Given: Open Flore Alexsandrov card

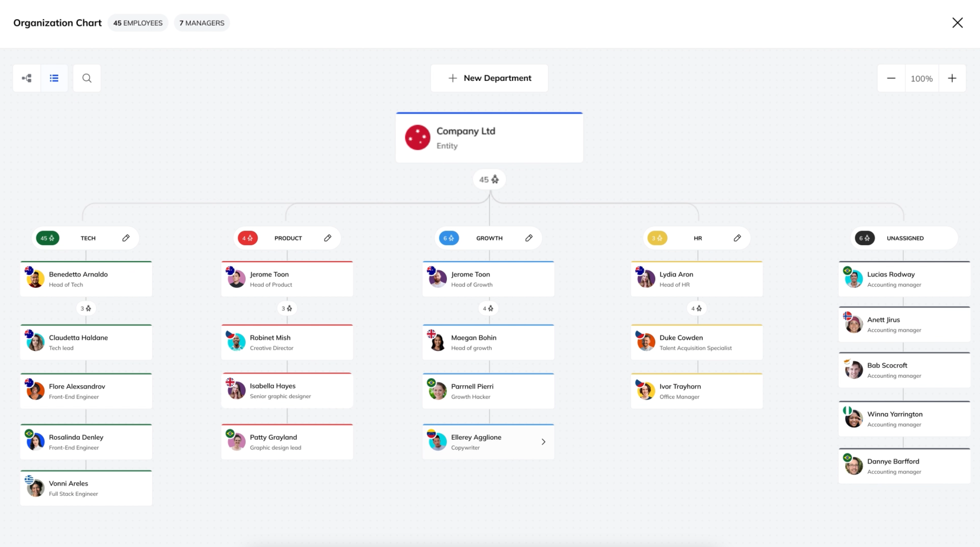Looking at the screenshot, I should coord(86,391).
